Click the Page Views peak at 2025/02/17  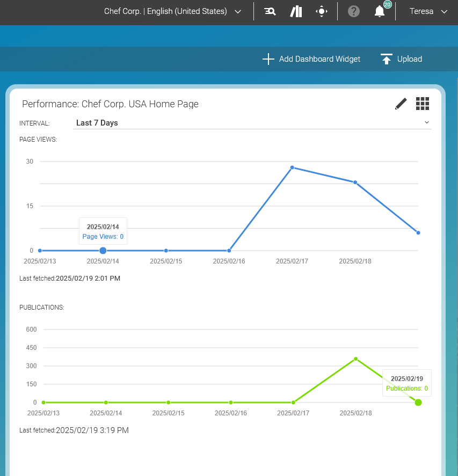(292, 167)
